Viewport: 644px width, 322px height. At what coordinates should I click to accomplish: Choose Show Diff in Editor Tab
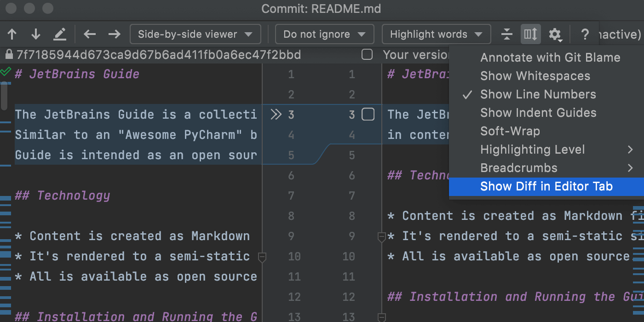click(x=546, y=186)
